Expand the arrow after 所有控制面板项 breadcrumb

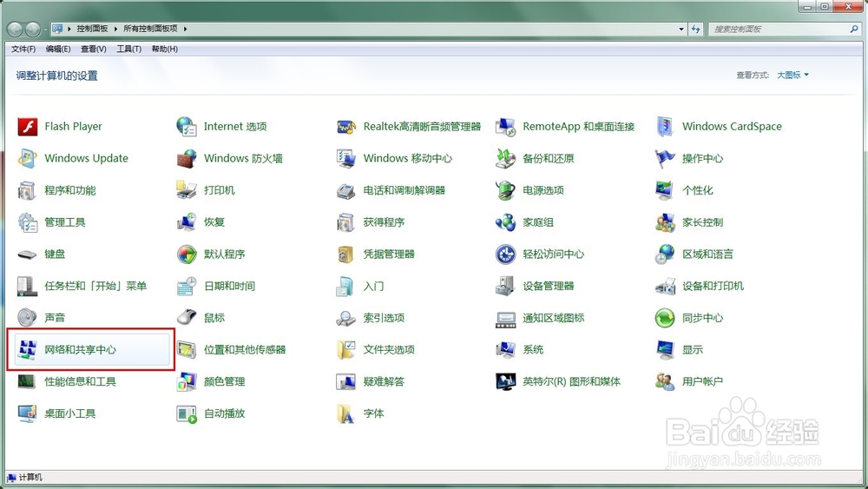point(186,29)
